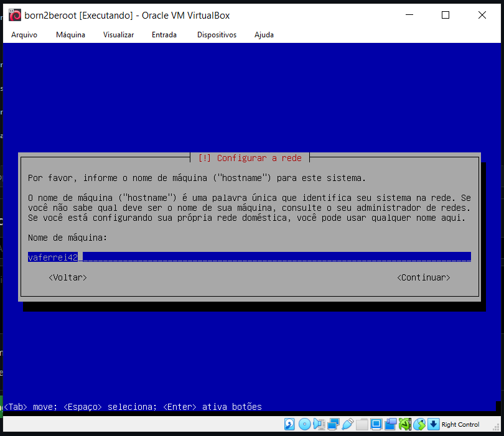
Task: Click the video recording status icon
Action: pos(391,424)
